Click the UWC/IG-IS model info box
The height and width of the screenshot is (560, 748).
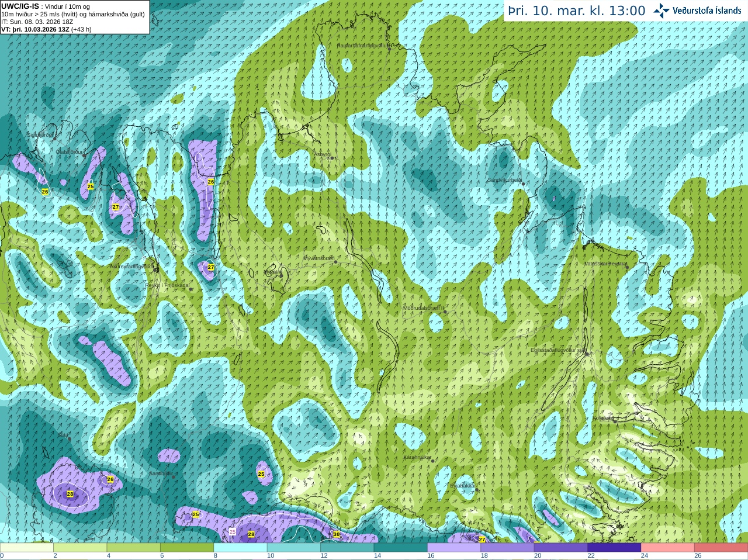[75, 17]
